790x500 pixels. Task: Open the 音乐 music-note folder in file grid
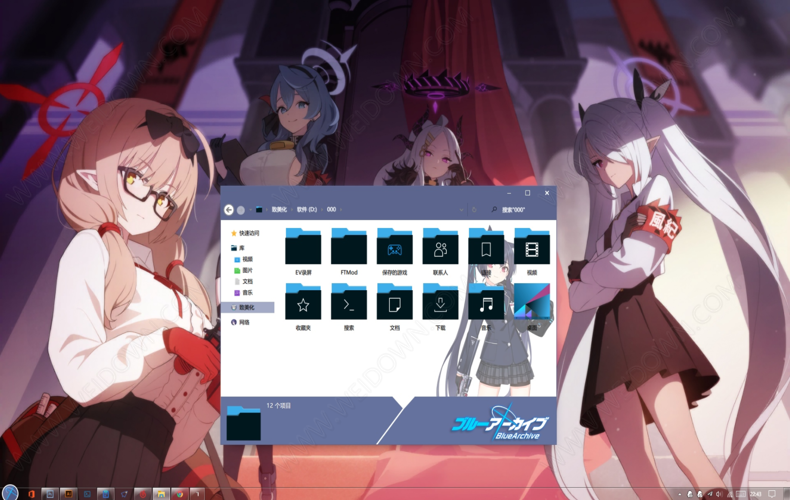pyautogui.click(x=486, y=307)
